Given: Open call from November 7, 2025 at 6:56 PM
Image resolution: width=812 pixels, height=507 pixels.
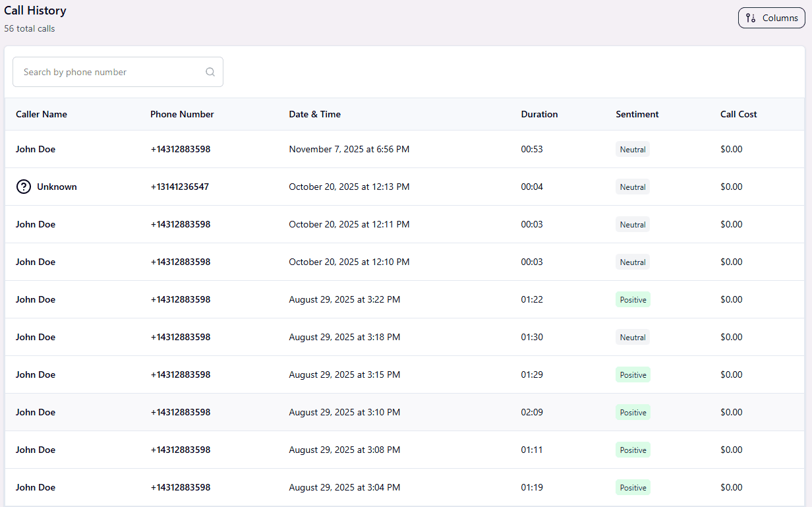Looking at the screenshot, I should click(404, 149).
